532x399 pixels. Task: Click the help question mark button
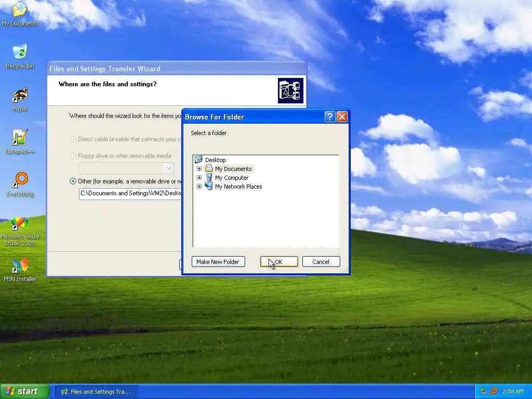tap(330, 117)
